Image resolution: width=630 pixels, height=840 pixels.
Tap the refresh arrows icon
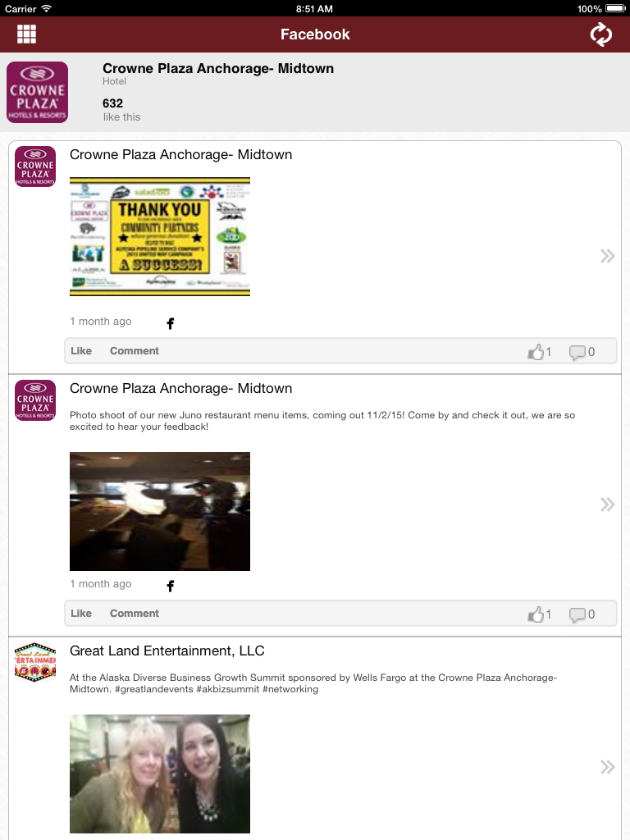pyautogui.click(x=600, y=34)
